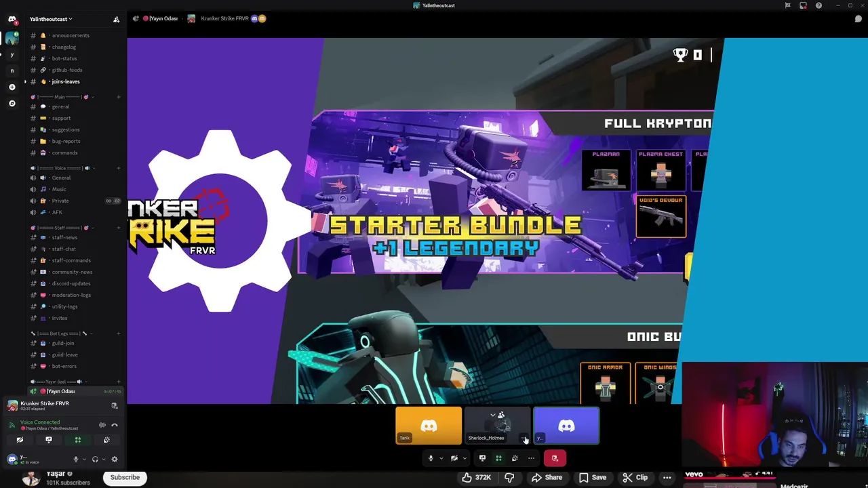The image size is (868, 488).
Task: Select the Yayın Odası voice channel in sidebar
Action: coord(75,391)
